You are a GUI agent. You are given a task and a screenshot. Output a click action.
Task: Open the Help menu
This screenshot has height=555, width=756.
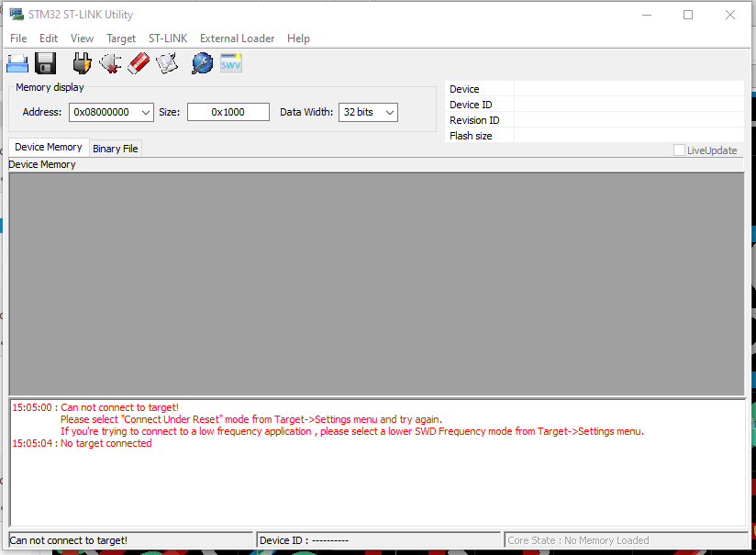click(x=298, y=39)
